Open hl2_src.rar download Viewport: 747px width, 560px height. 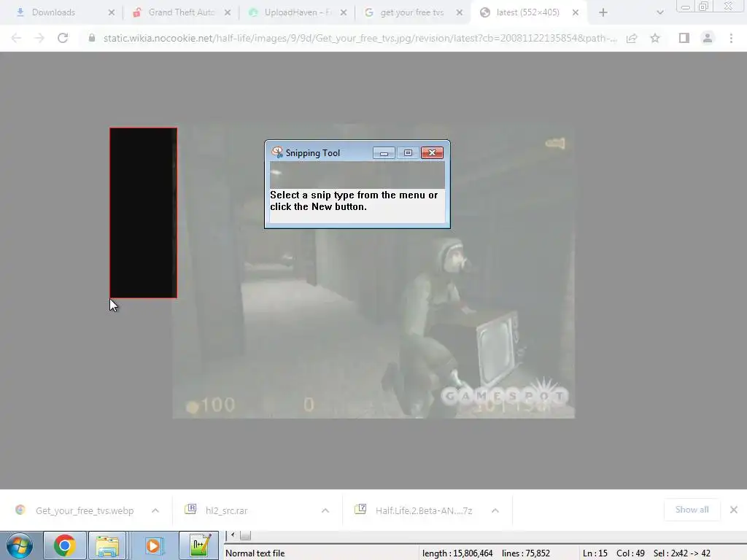click(226, 510)
